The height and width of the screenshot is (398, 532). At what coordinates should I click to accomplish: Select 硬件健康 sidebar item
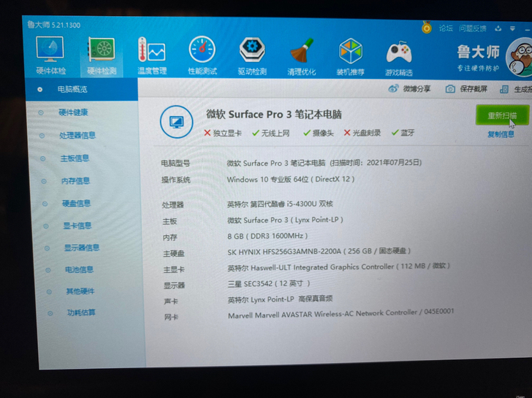[73, 112]
